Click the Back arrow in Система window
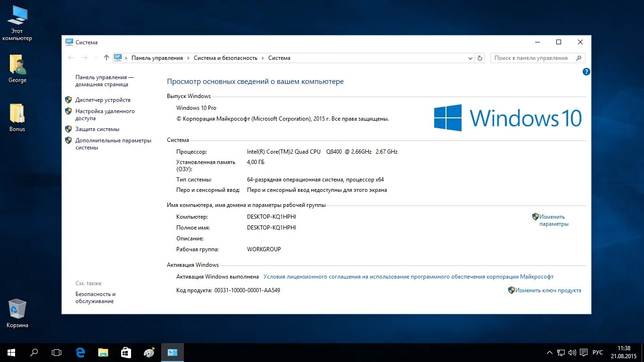Screen dimensions: 644x362 pos(71,58)
